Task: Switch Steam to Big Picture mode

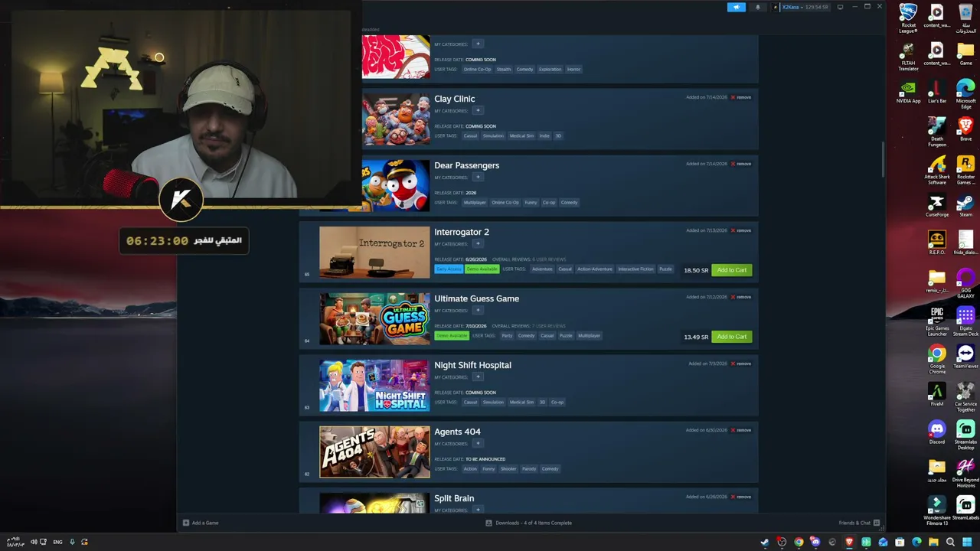Action: [840, 7]
